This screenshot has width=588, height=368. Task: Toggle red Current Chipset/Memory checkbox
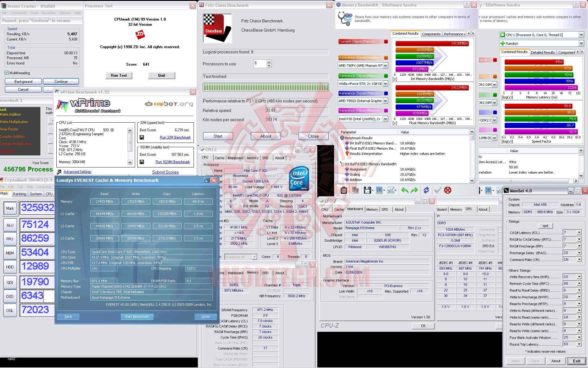coord(386,42)
